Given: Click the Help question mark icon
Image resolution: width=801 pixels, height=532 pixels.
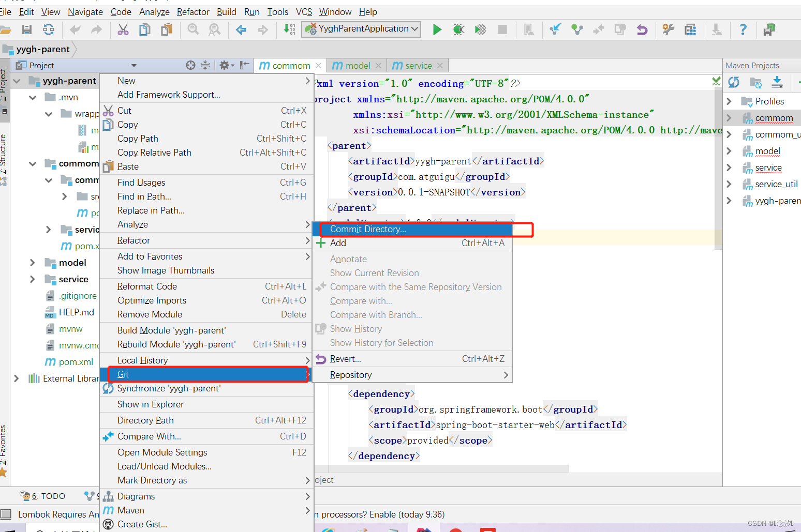Looking at the screenshot, I should click(743, 29).
